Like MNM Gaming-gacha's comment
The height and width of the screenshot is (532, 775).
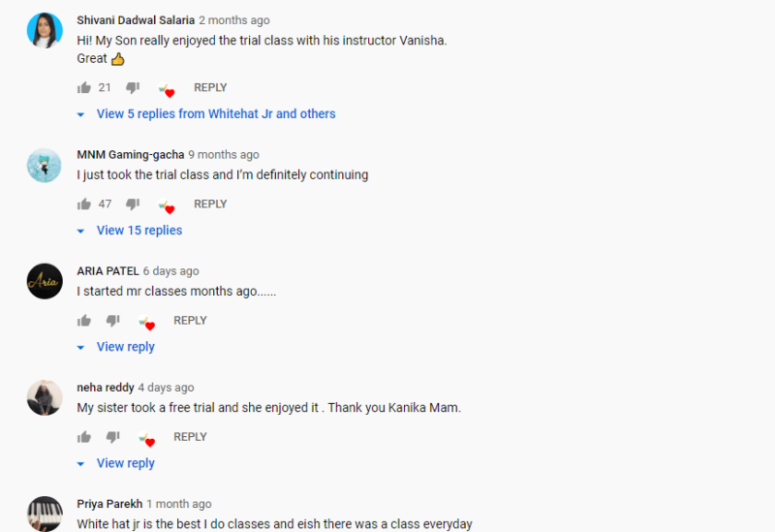point(84,203)
